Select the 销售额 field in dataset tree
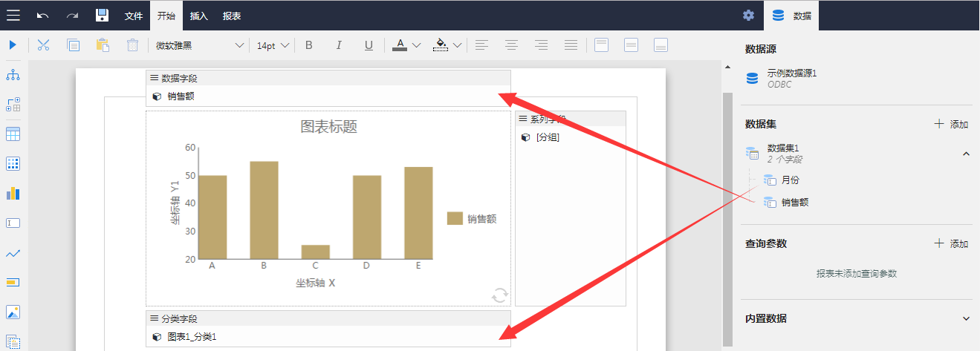This screenshot has height=351, width=980. tap(794, 202)
